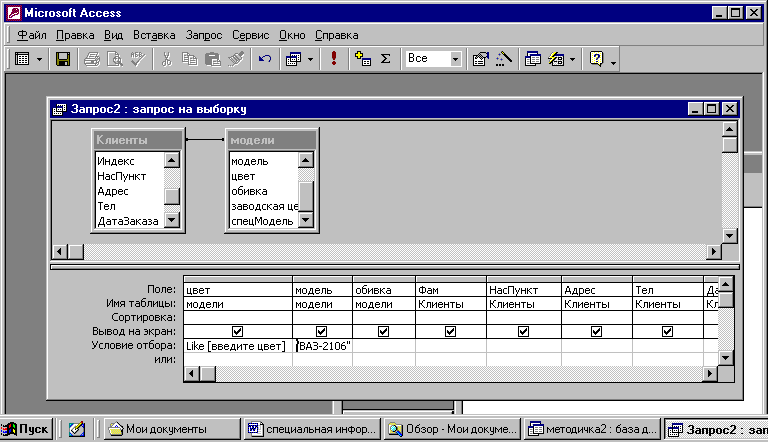Open the Пуск start button

click(x=26, y=429)
